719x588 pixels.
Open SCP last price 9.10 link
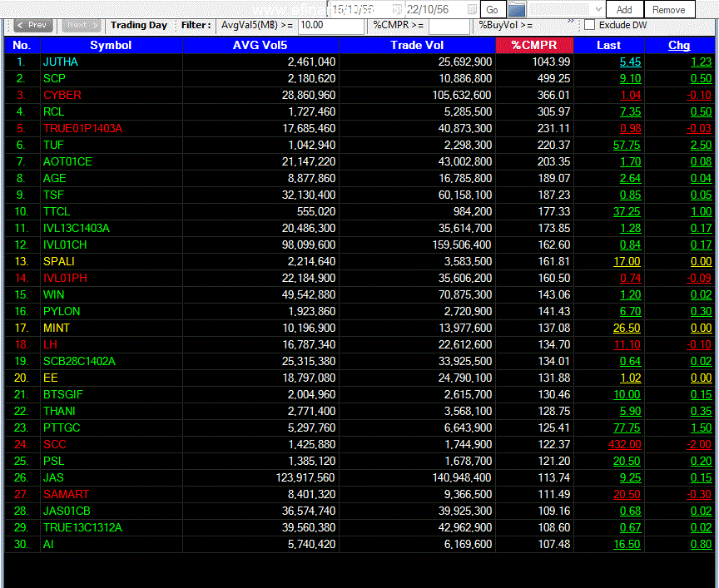pyautogui.click(x=631, y=78)
